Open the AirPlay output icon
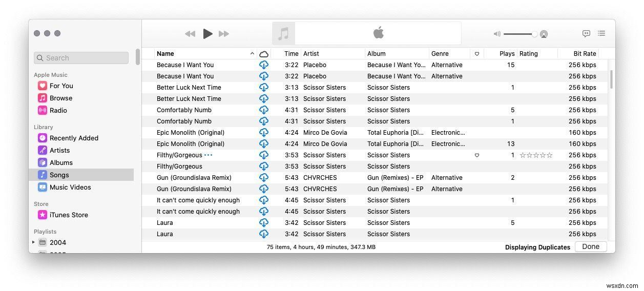 (x=544, y=34)
